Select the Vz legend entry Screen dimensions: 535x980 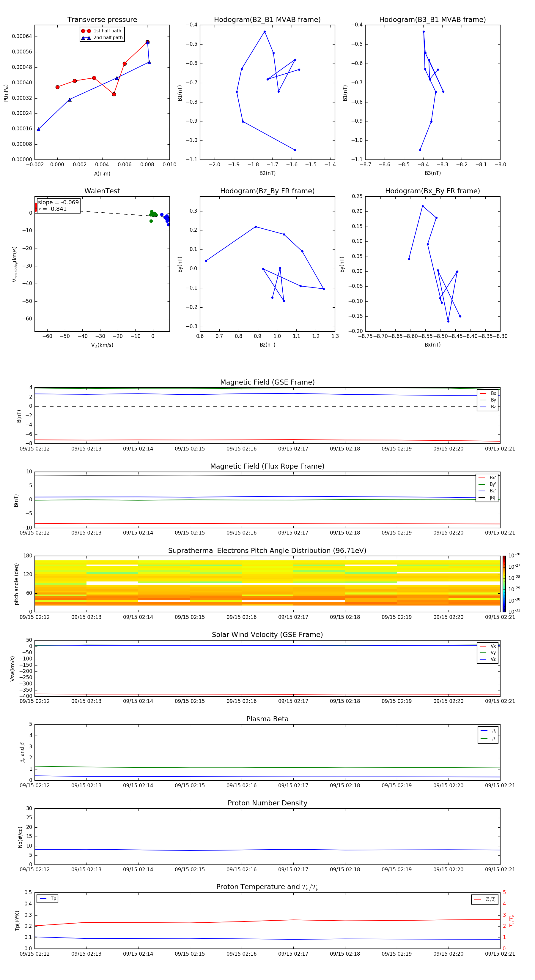point(488,659)
